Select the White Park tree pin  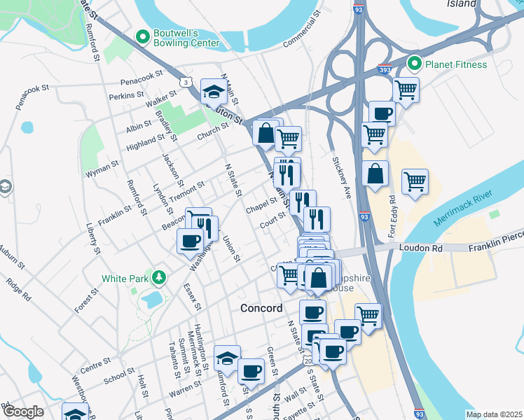tap(160, 277)
